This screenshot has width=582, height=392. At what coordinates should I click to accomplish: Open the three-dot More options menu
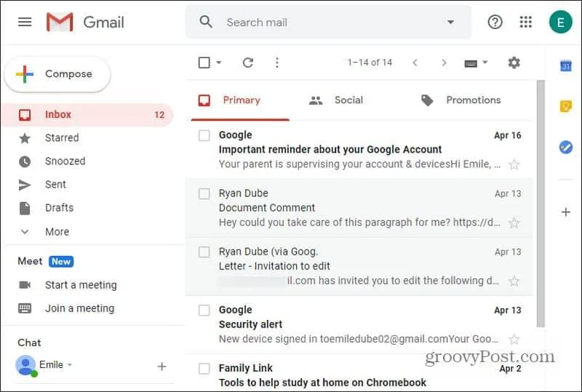(x=277, y=63)
